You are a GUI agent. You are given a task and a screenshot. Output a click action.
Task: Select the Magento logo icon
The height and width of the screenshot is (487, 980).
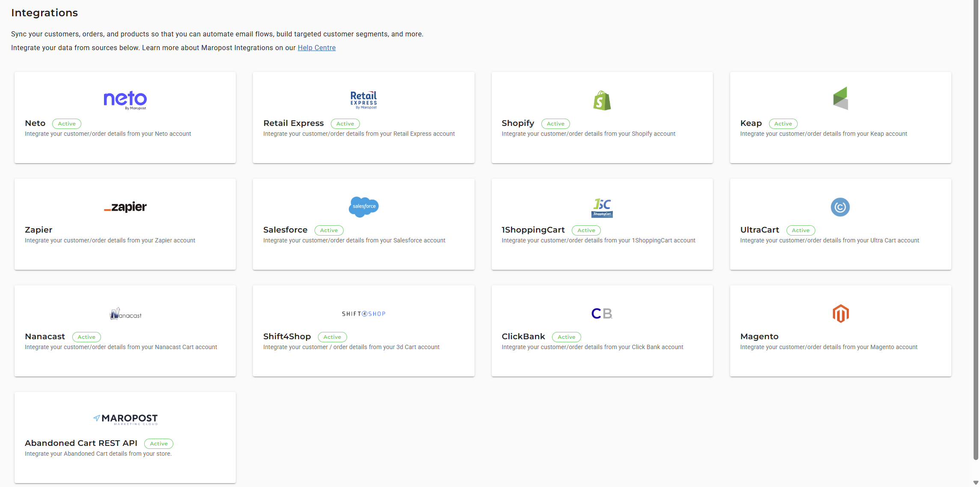(840, 313)
